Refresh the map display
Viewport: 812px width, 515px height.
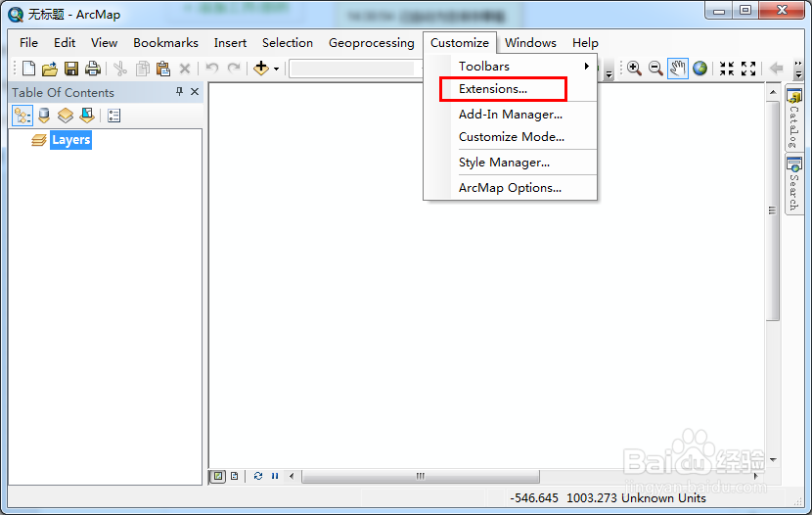coord(258,476)
